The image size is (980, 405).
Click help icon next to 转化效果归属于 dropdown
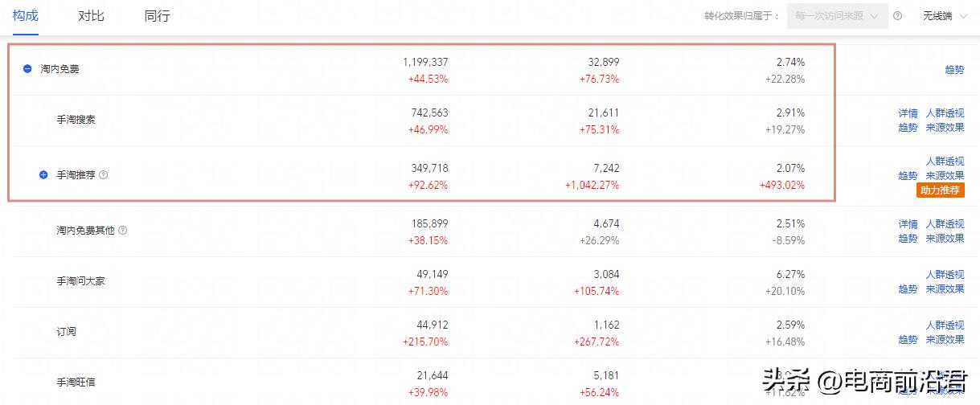pos(897,16)
